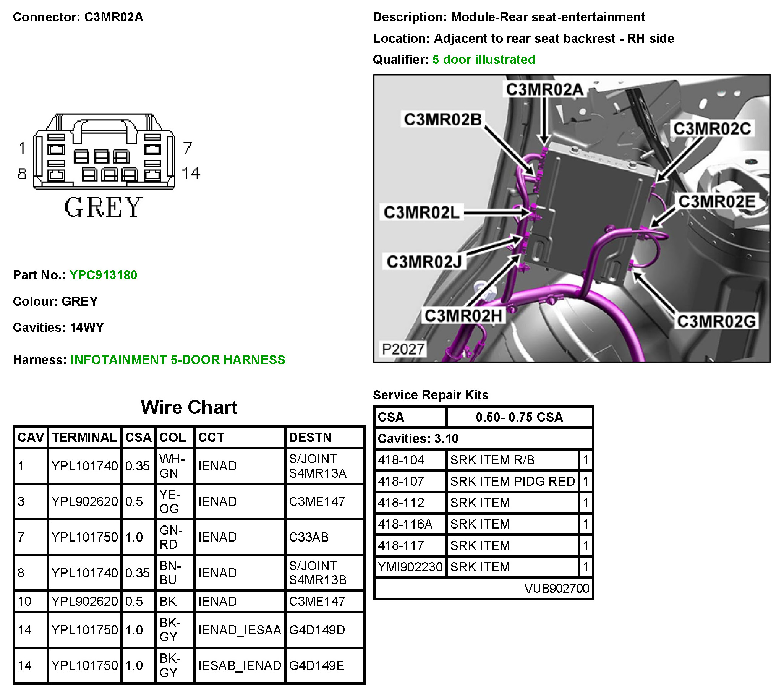Screen dimensions: 784x694
Task: Click the C3MR02A label in the photo
Action: pos(544,89)
